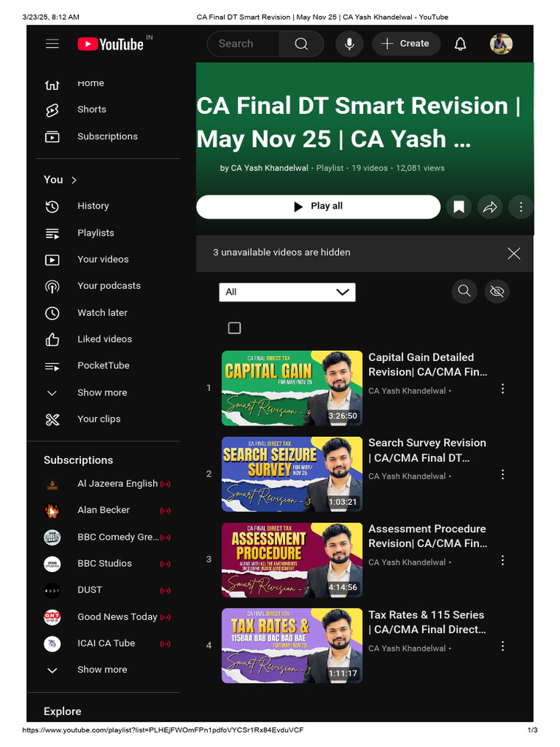Open Assessment Procedure Revision title
This screenshot has width=560, height=747.
427,536
